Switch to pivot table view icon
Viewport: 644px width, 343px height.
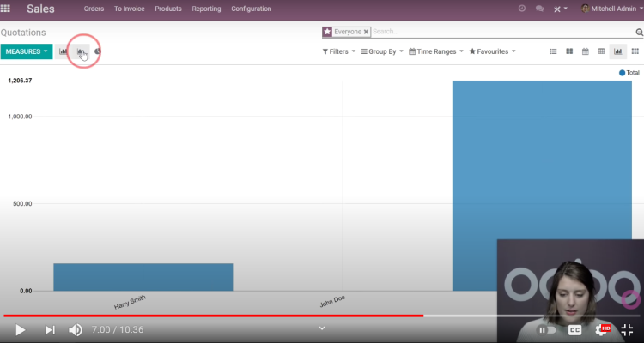(x=601, y=51)
